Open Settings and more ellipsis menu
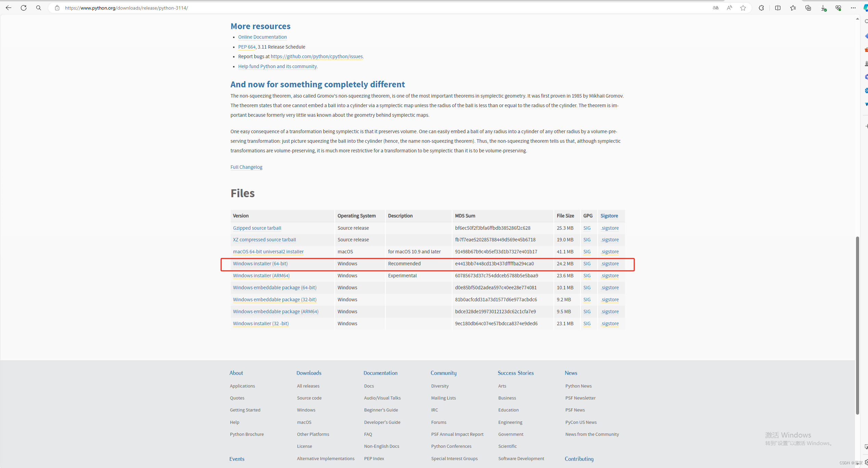The width and height of the screenshot is (868, 468). pyautogui.click(x=853, y=8)
